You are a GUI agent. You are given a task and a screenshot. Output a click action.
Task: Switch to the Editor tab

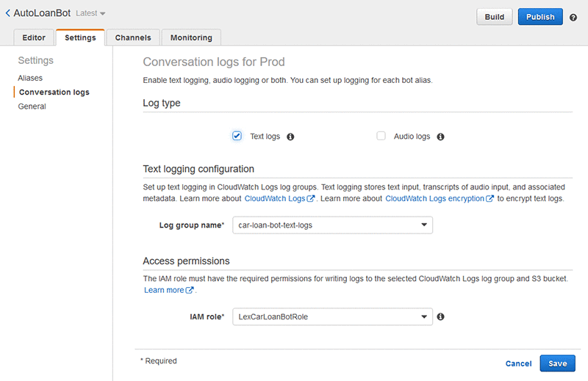click(x=34, y=37)
